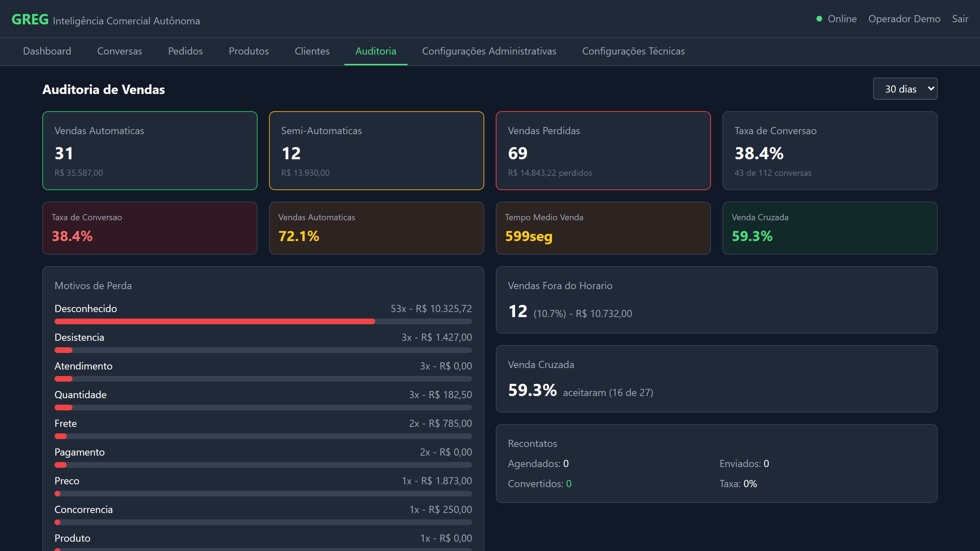Select the Clientes tab
Viewport: 980px width, 551px height.
[x=312, y=51]
